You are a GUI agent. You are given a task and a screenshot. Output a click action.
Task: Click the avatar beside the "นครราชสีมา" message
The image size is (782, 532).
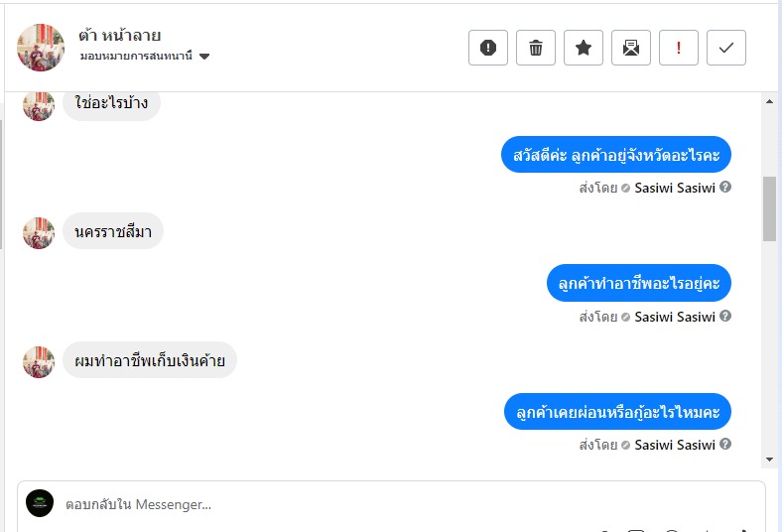point(39,233)
